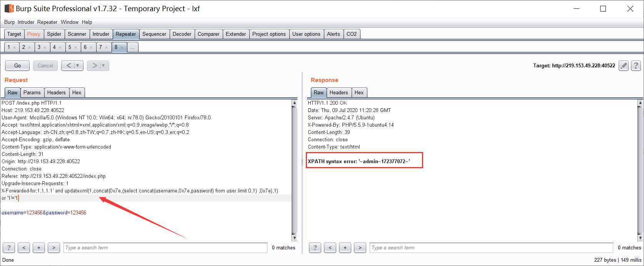Go to previous match in request search
The width and height of the screenshot is (644, 266).
24,248
